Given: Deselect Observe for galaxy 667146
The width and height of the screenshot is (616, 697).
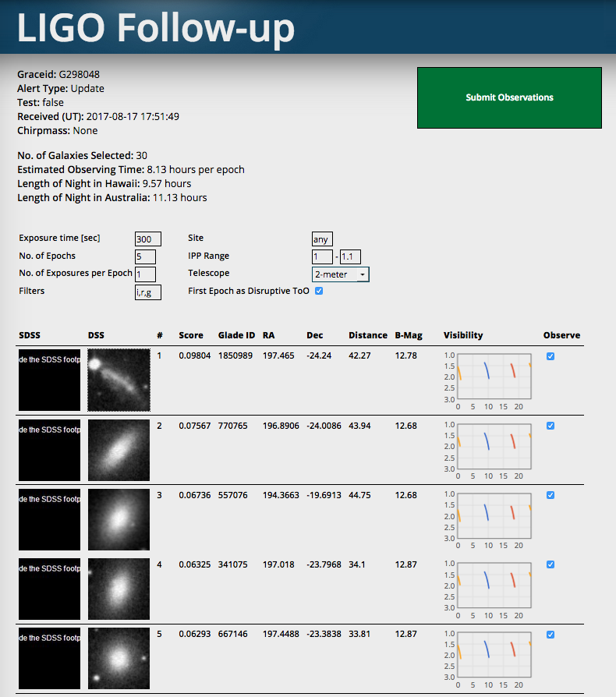Looking at the screenshot, I should (551, 635).
